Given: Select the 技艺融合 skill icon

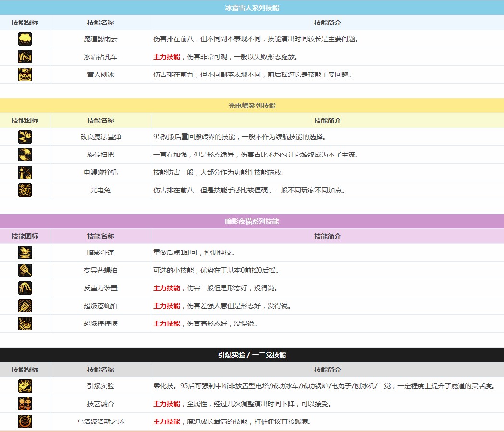Looking at the screenshot, I should (x=25, y=404).
